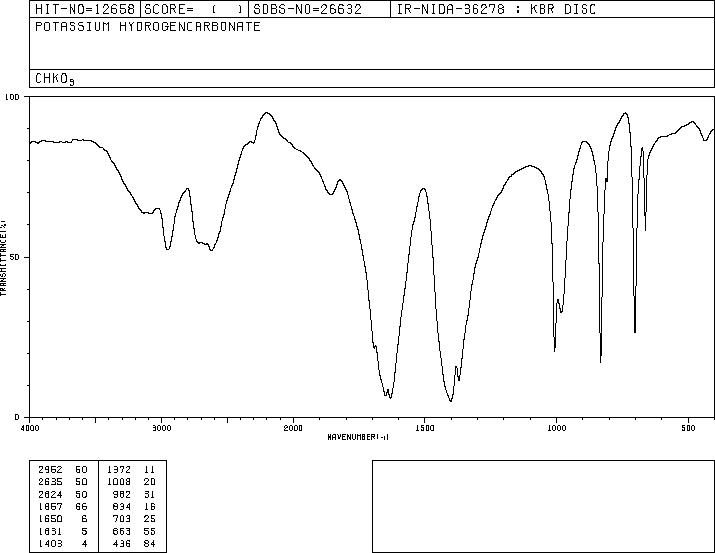Click transmittance value 55 beside 663
This screenshot has height=553, width=715.
pos(150,531)
